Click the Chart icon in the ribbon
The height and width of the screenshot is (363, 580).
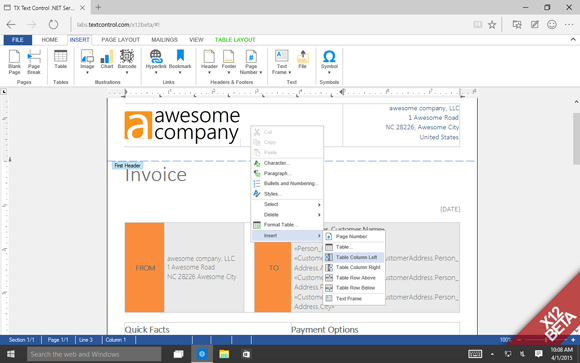107,59
